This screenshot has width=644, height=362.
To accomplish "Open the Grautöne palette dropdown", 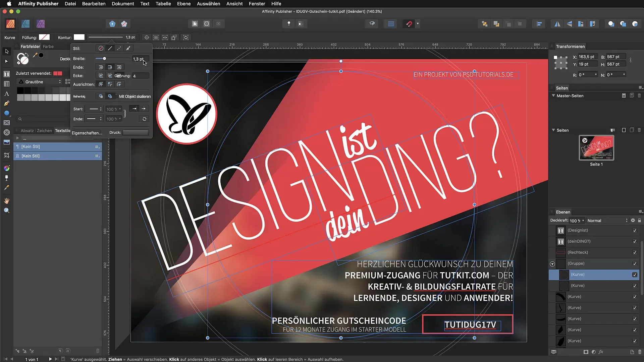I will 40,82.
